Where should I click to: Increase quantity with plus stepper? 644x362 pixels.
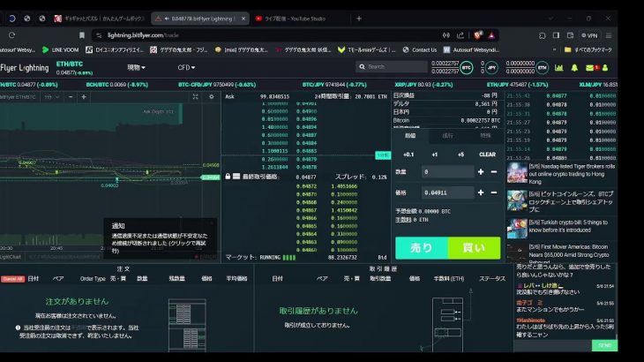coord(481,172)
